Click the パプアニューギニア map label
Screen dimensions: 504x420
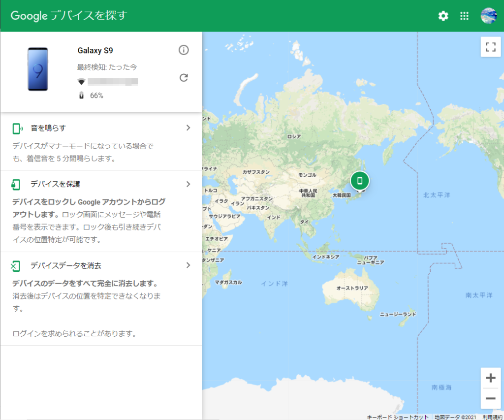pyautogui.click(x=371, y=260)
